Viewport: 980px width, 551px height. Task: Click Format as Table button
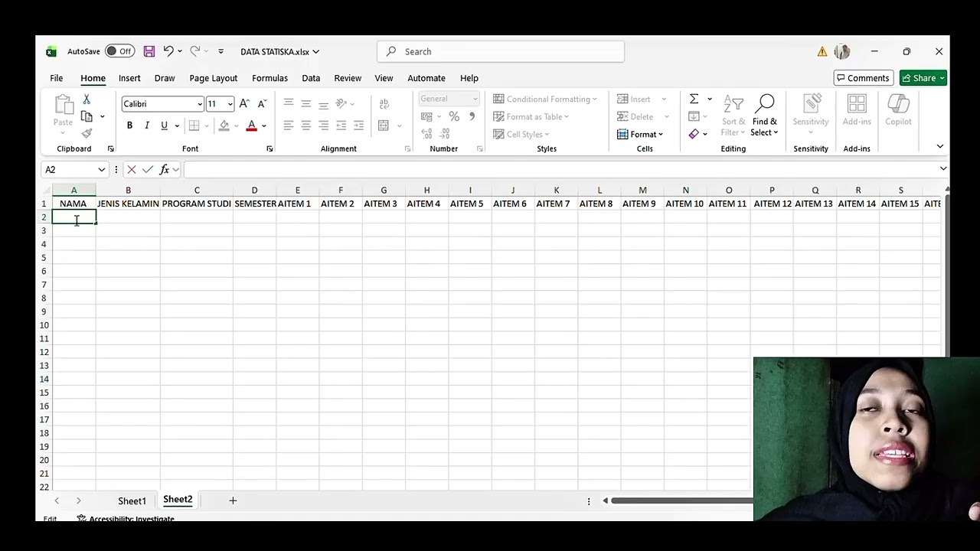[532, 116]
